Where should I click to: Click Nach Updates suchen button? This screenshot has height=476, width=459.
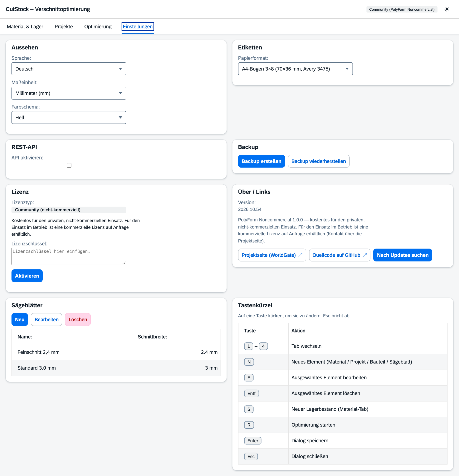(403, 255)
